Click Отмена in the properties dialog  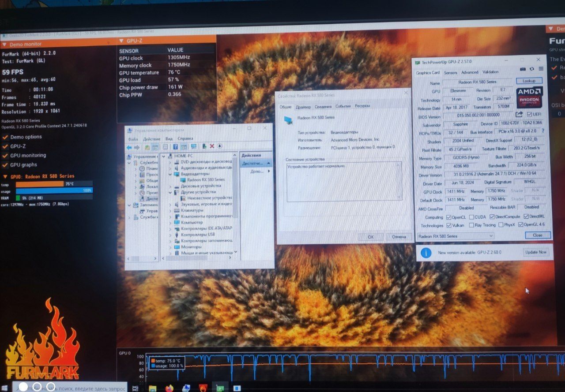(x=399, y=237)
